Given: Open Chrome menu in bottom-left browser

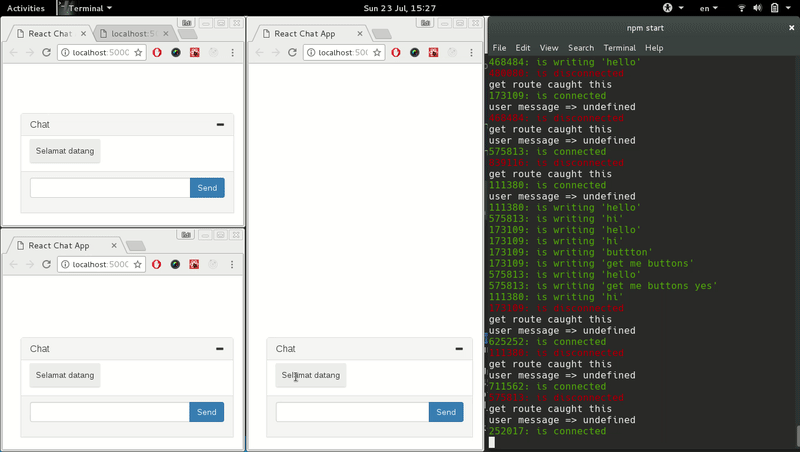Looking at the screenshot, I should click(232, 264).
